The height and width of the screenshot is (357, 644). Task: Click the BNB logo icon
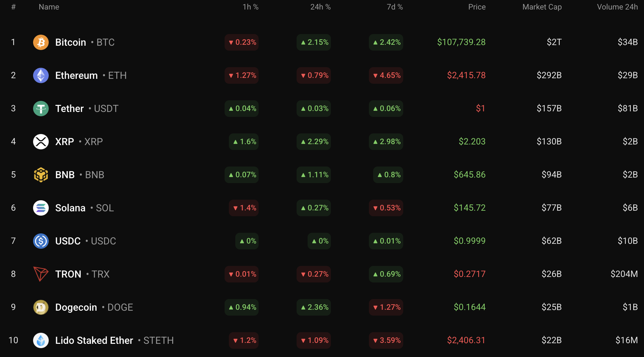pos(41,175)
